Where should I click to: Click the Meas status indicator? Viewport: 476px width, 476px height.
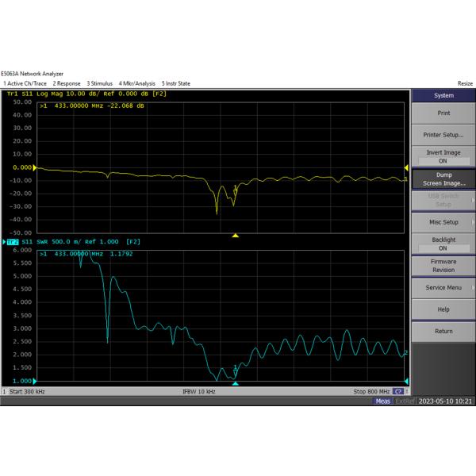382,401
